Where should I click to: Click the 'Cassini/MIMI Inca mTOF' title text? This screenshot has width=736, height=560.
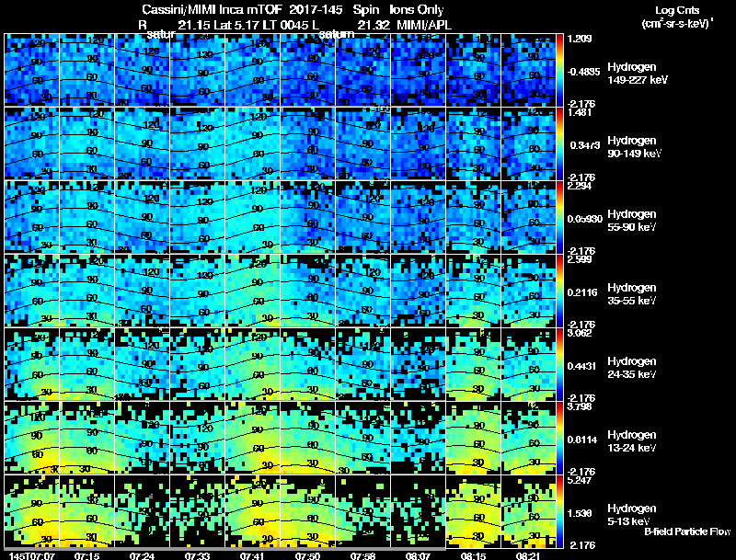(212, 9)
